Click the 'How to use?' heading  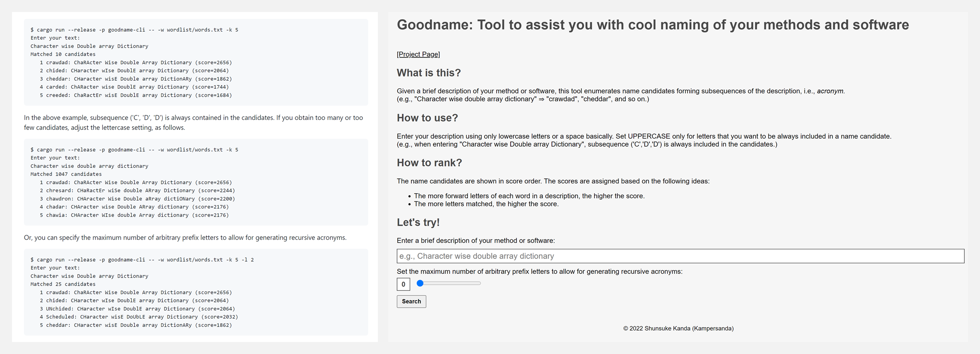[x=427, y=118]
